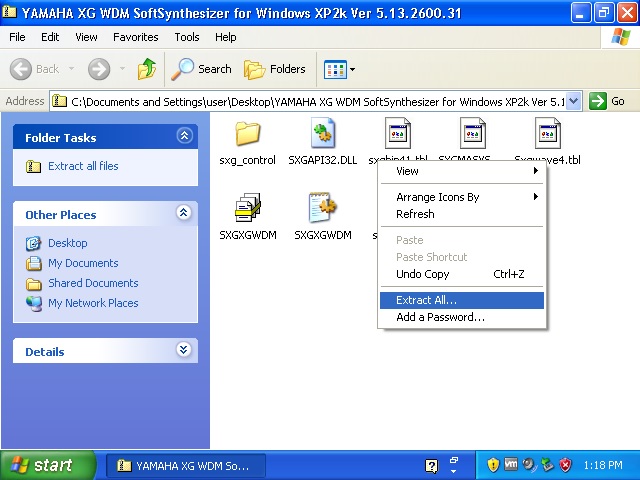The width and height of the screenshot is (640, 480).
Task: Select the Sxgwave4.tbl file icon
Action: 547,134
